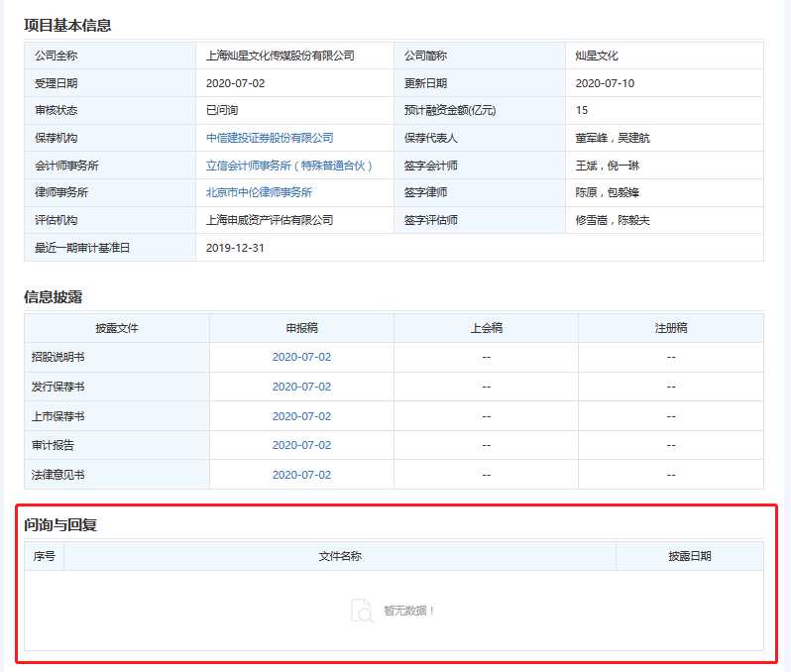
Task: Click the 审核状态 field label
Action: [56, 110]
